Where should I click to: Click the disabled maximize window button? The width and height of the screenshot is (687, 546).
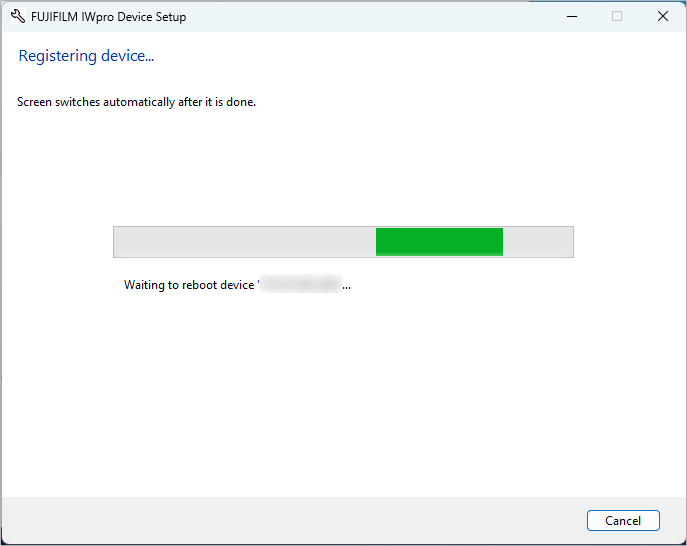617,17
